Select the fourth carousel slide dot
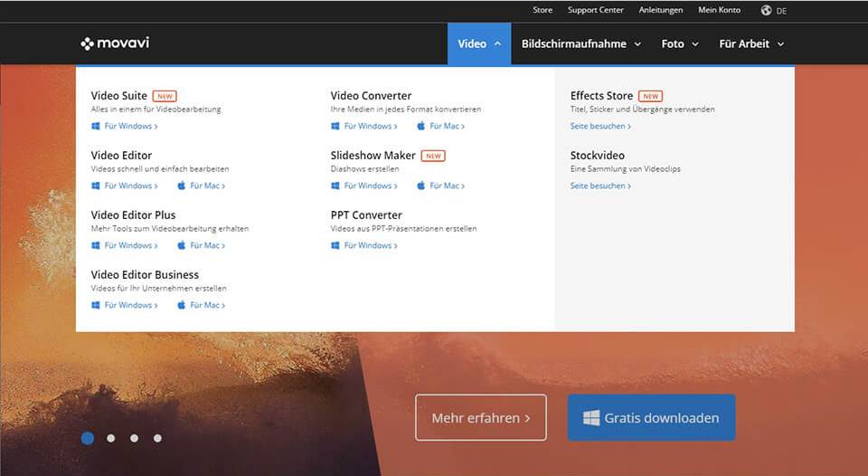The image size is (868, 476). 157,438
